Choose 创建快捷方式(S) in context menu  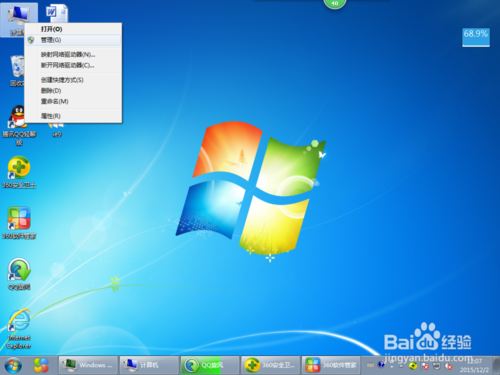coord(73,80)
